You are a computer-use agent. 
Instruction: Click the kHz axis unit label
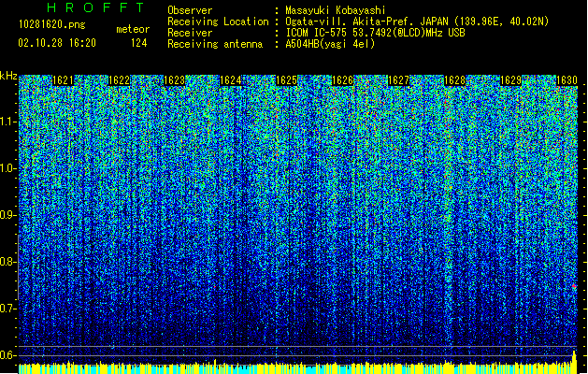8,76
